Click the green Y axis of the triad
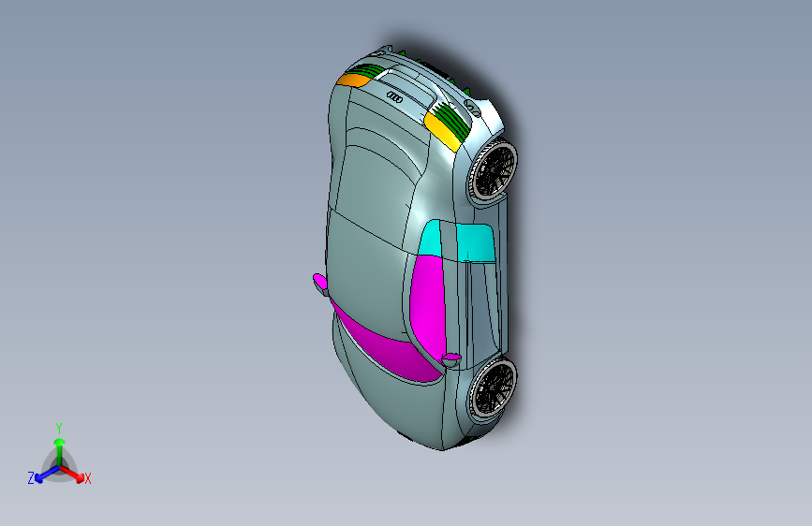Viewport: 812px width, 526px height. [60, 452]
